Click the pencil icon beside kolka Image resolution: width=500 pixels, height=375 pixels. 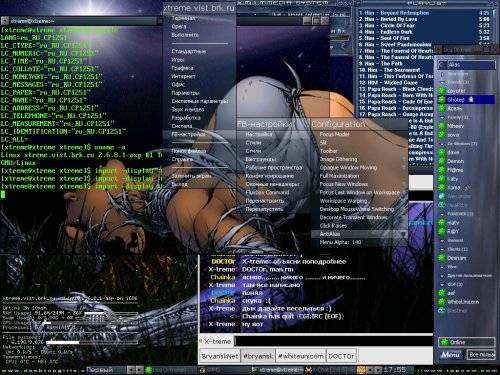[x=467, y=188]
